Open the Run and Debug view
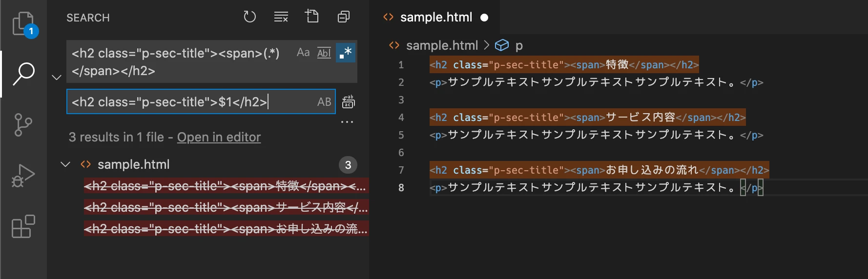 pos(23,176)
